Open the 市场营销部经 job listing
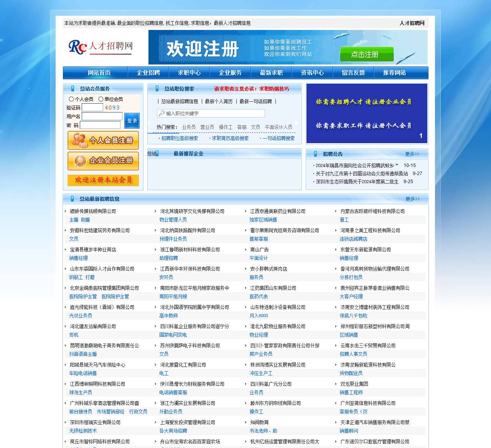491x448 pixels. (x=110, y=412)
